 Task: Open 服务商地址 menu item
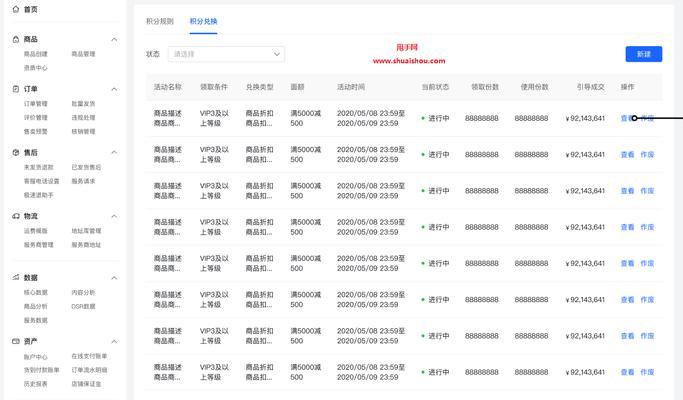[x=86, y=245]
